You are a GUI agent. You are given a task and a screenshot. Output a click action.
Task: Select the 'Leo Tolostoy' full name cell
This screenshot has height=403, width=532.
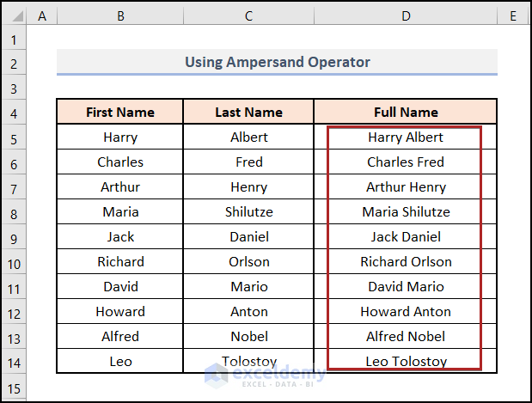pyautogui.click(x=406, y=362)
